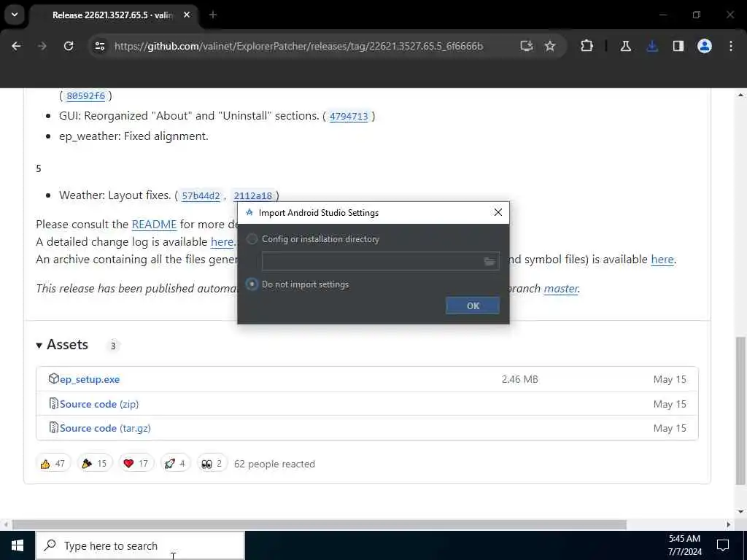Viewport: 747px width, 560px height.
Task: Open commit 4794713 link
Action: pos(349,116)
